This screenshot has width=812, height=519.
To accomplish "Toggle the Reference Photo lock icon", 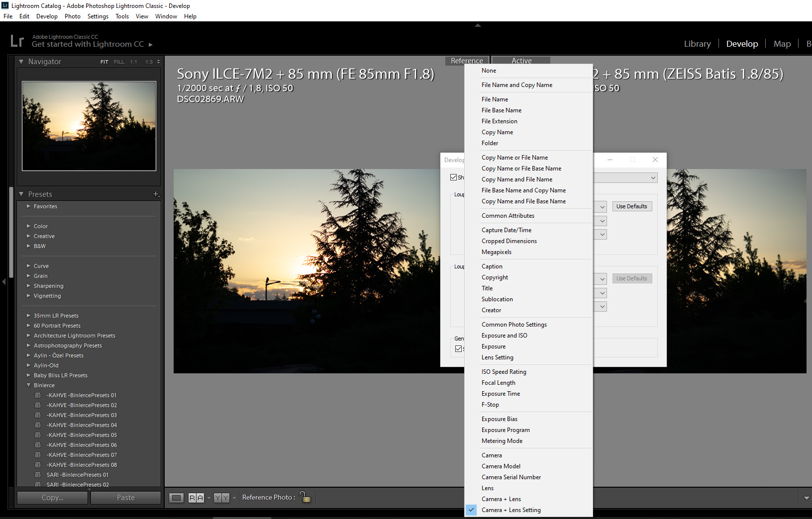I will click(305, 497).
